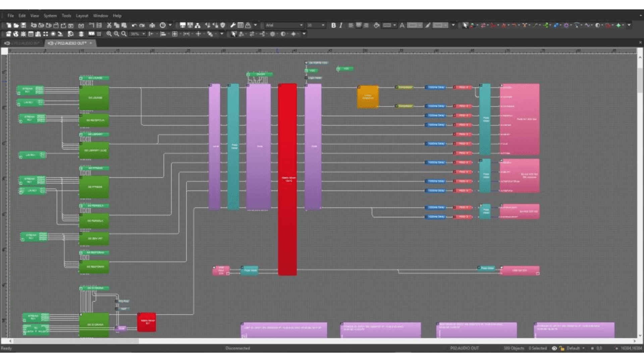Image resolution: width=644 pixels, height=362 pixels.
Task: Click the large red matrix mixer block
Action: click(x=287, y=179)
